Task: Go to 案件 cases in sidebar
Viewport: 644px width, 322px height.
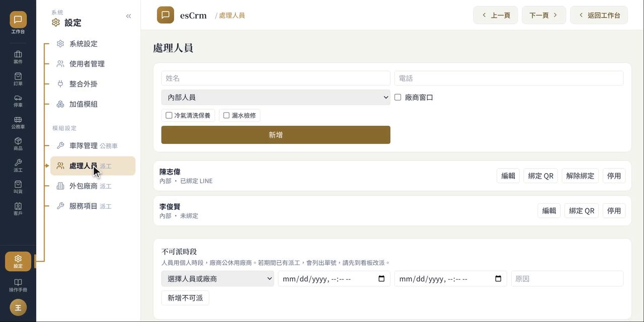Action: point(18,57)
